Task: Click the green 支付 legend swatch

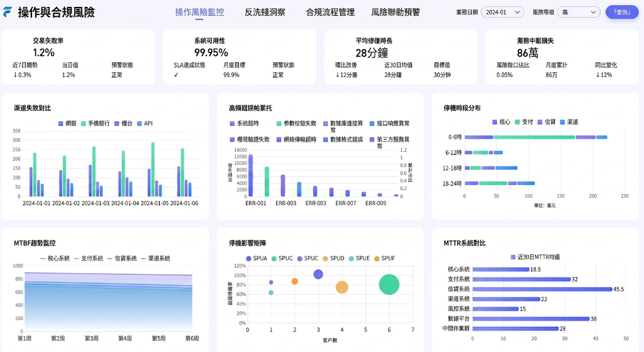Action: 518,122
